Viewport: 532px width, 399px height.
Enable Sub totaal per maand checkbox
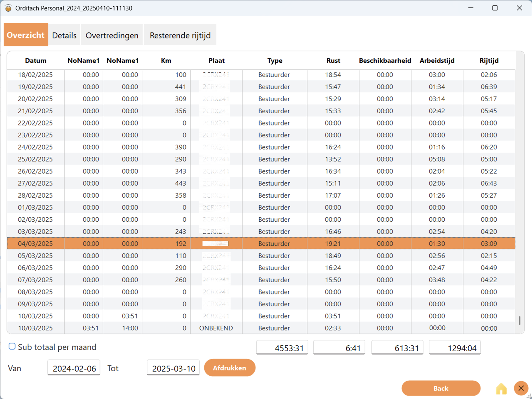point(12,346)
